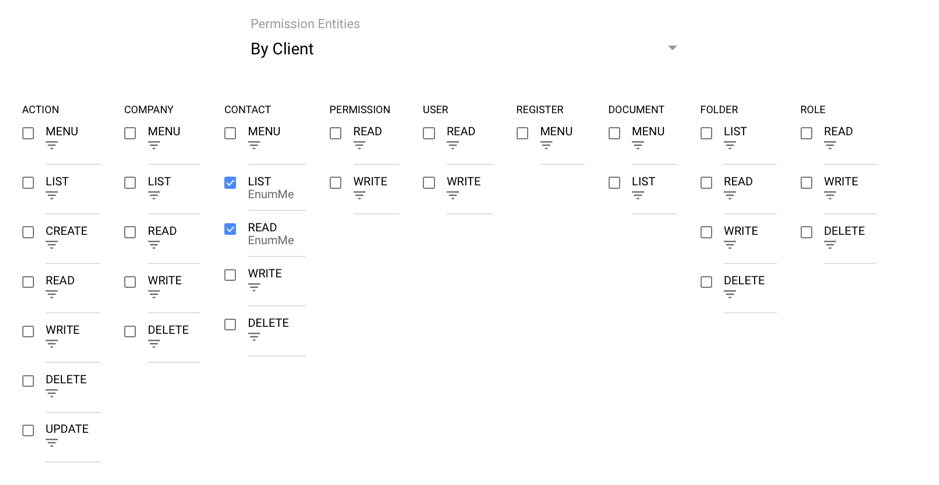The image size is (939, 485).
Task: Click the filter icon under FOLDER READ
Action: (x=729, y=195)
